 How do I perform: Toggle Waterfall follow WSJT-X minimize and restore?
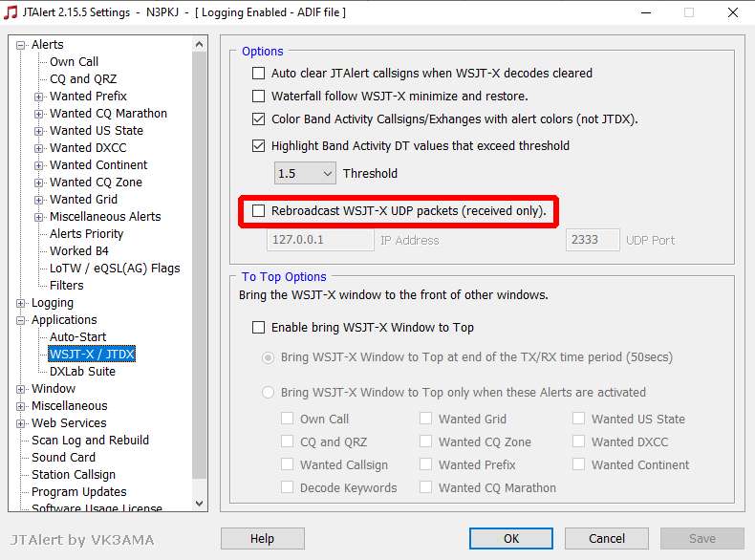[x=259, y=97]
